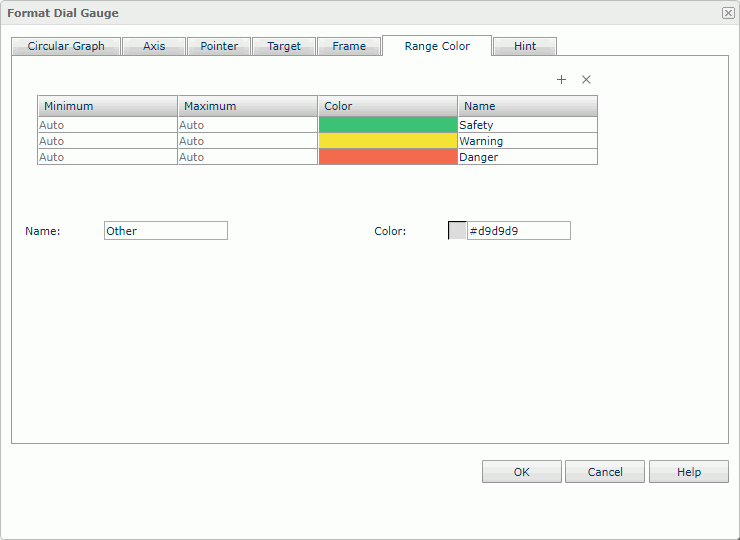Select the Minimum cell of Safety row
The image size is (740, 540).
107,125
